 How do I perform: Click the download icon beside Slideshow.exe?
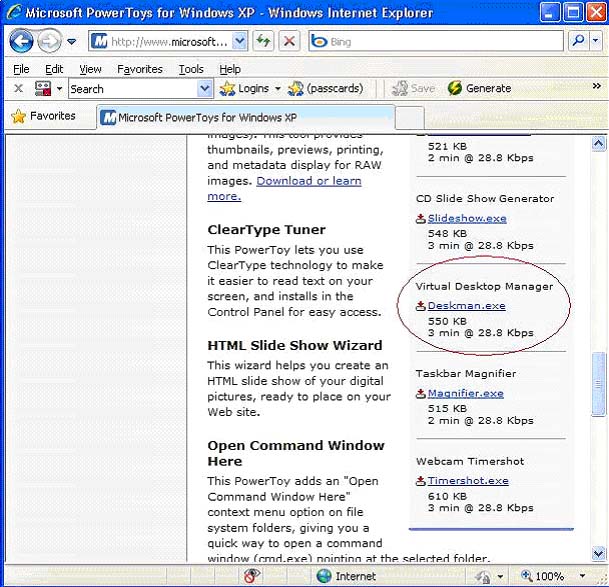click(x=421, y=219)
